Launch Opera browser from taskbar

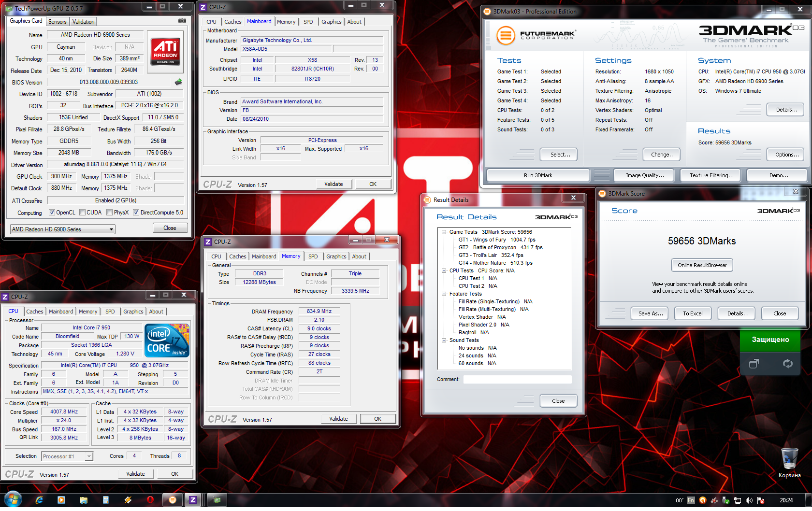[150, 500]
